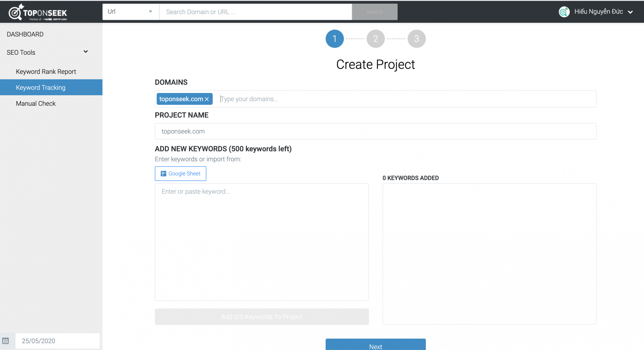Image resolution: width=644 pixels, height=350 pixels.
Task: Click the calendar icon beside the date
Action: pyautogui.click(x=6, y=341)
